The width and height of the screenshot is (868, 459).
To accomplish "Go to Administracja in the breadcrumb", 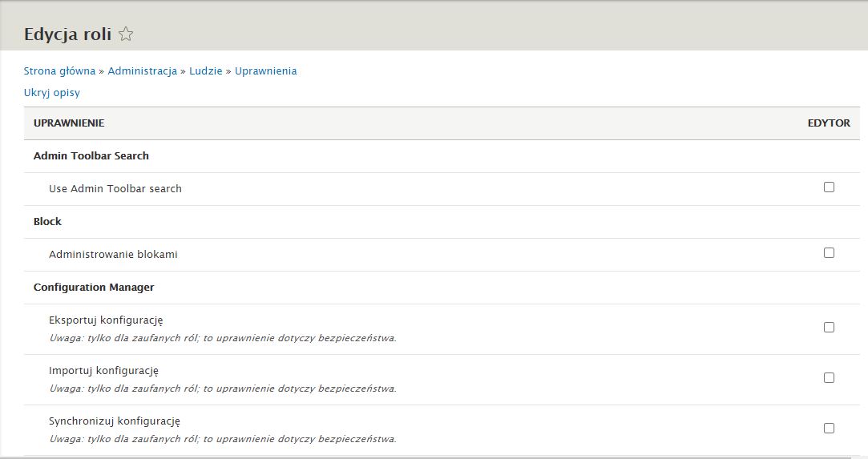I will coord(142,71).
